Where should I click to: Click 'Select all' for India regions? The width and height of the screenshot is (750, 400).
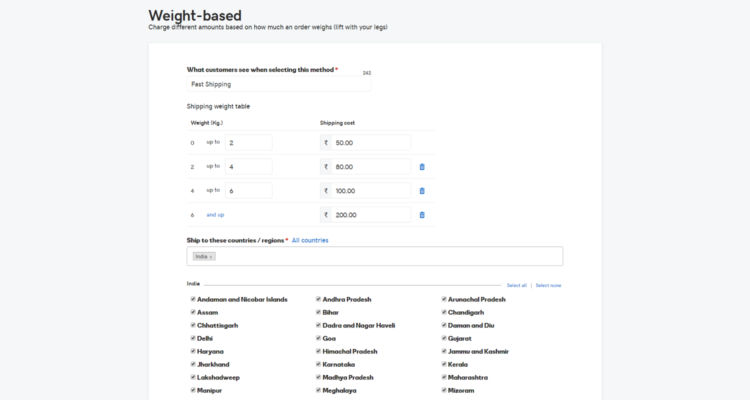pyautogui.click(x=516, y=285)
